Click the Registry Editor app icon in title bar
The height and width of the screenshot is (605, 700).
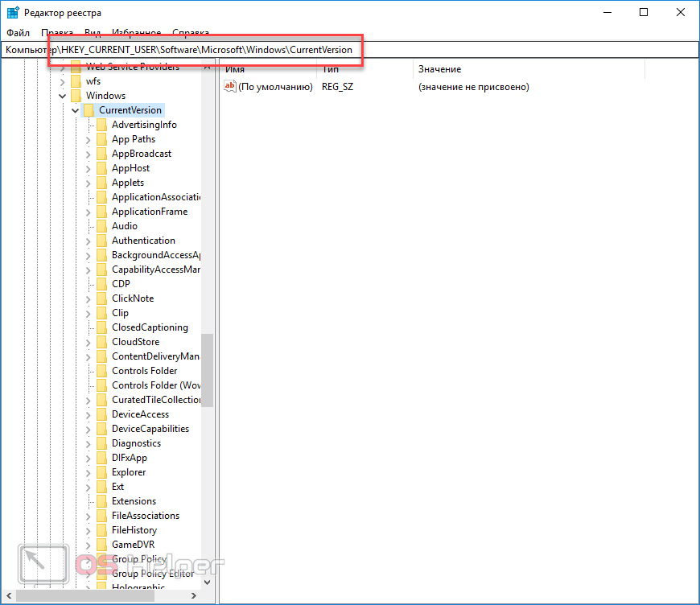pos(13,13)
